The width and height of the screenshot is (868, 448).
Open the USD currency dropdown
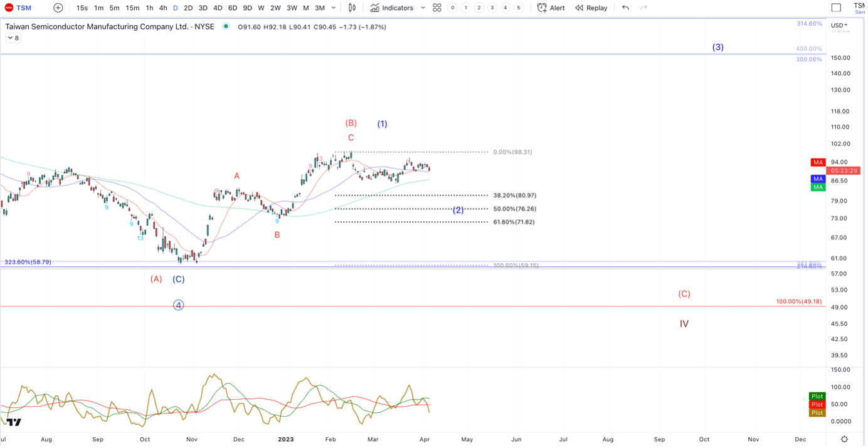tap(839, 26)
